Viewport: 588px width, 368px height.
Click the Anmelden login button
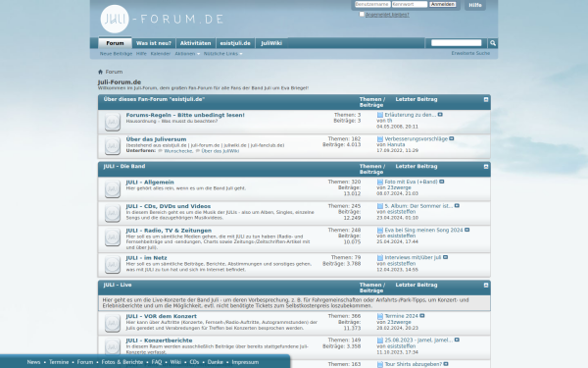(443, 4)
